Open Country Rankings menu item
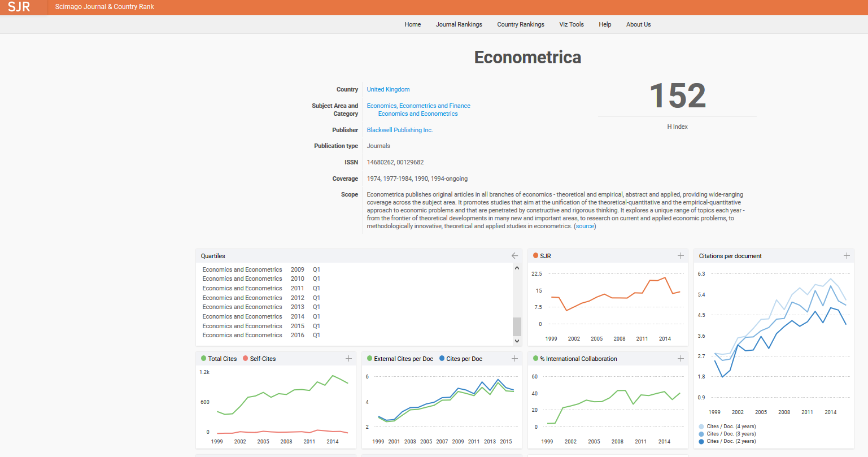 521,24
